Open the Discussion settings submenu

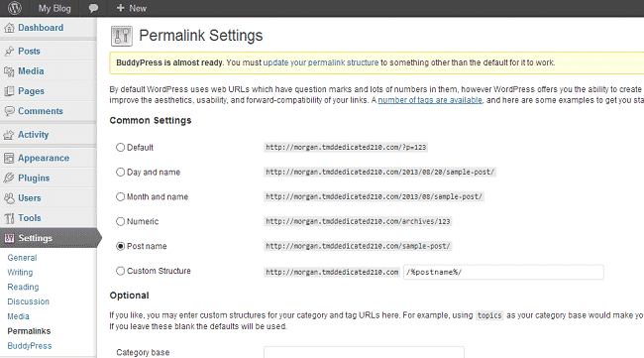point(29,301)
